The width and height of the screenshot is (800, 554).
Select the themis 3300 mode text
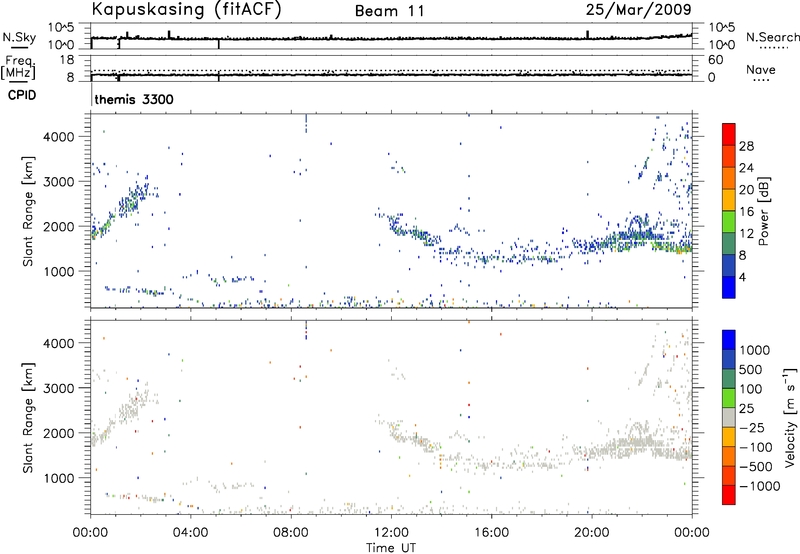[134, 99]
